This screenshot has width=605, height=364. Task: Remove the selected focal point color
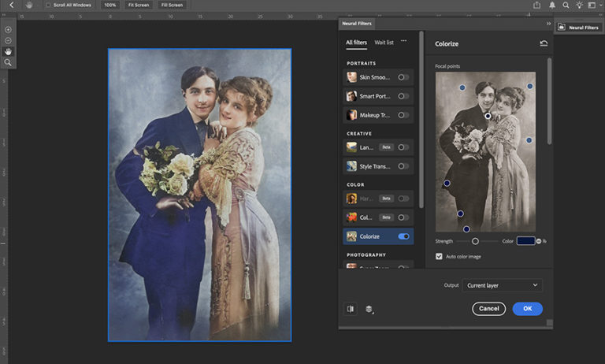pos(539,241)
